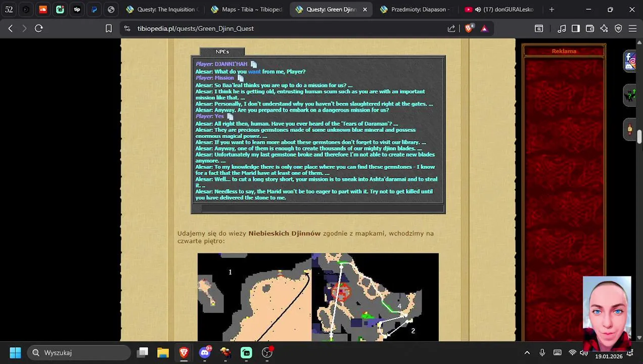The width and height of the screenshot is (643, 364).
Task: Copy the Yes player line
Action: (230, 116)
